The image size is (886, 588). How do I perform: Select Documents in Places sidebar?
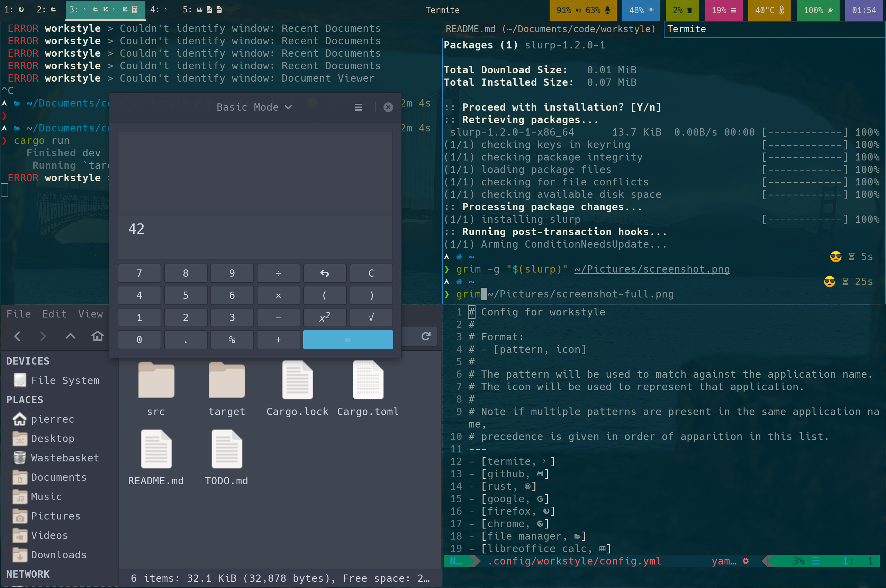click(50, 477)
